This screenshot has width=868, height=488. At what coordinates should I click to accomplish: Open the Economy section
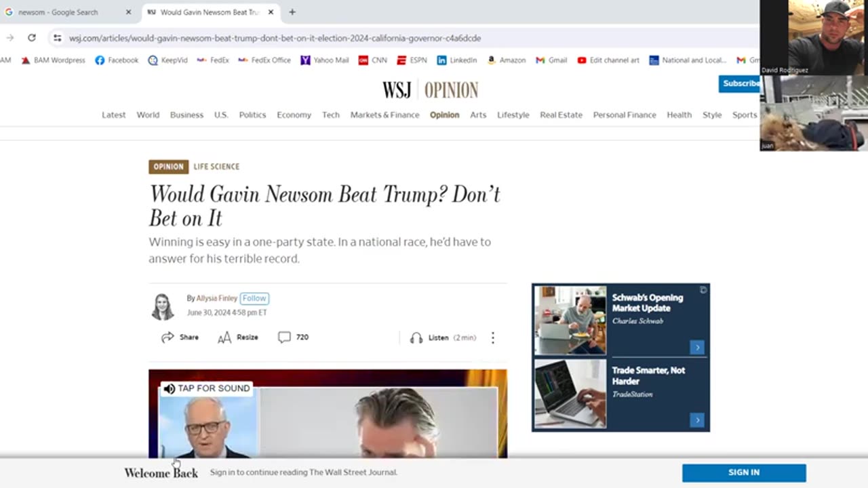294,115
